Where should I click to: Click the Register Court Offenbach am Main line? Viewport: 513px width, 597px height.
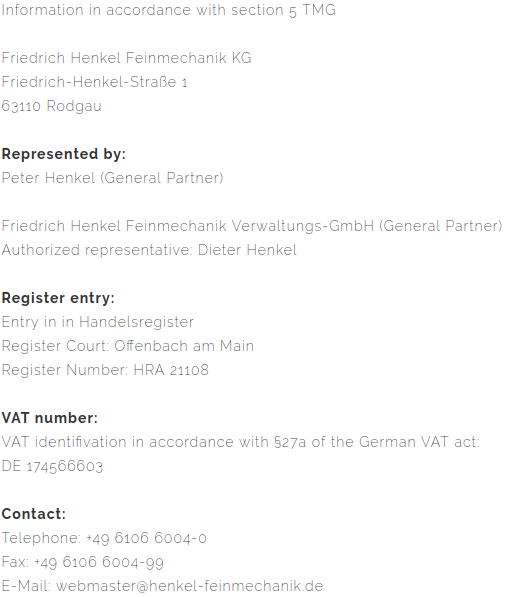click(128, 346)
